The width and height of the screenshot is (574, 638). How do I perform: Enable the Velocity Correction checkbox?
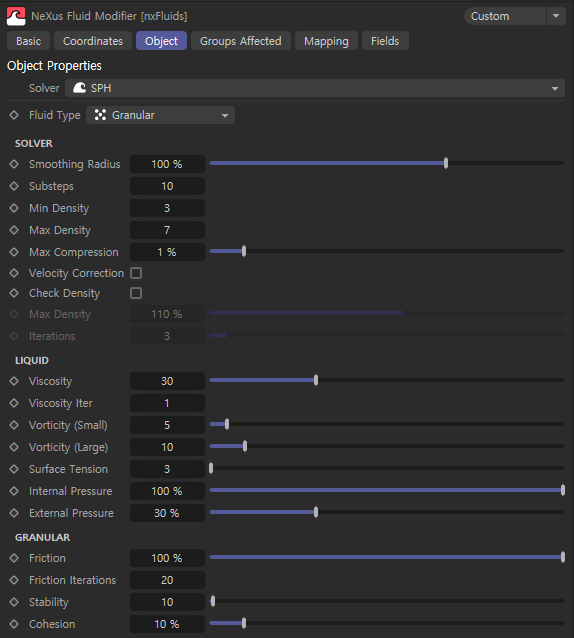(x=136, y=273)
